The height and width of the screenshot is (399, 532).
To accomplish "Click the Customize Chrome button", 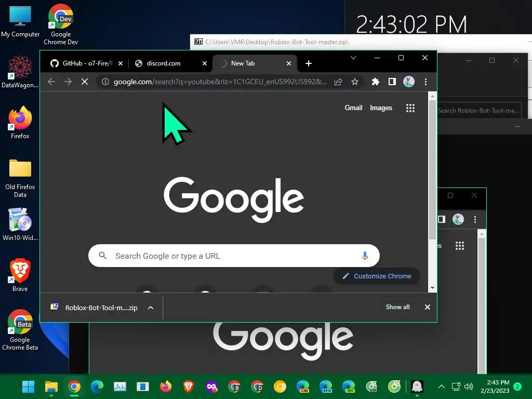I will 377,276.
